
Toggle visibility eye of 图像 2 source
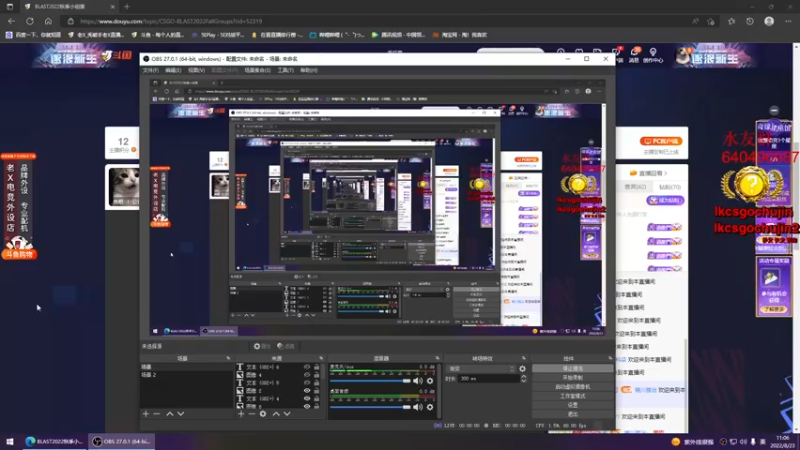pyautogui.click(x=307, y=390)
